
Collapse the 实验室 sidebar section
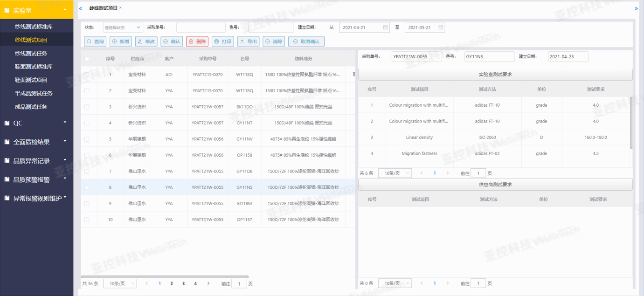37,9
